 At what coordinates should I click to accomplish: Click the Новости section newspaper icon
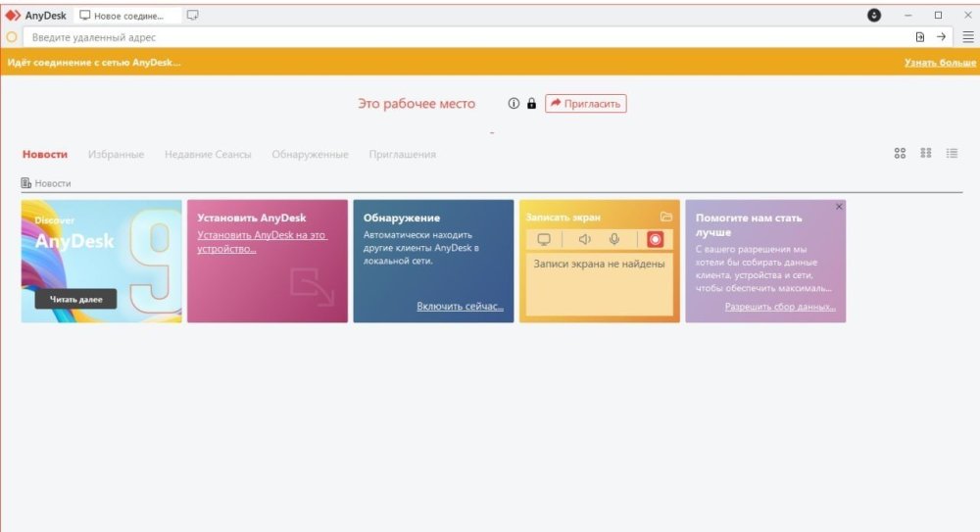25,183
